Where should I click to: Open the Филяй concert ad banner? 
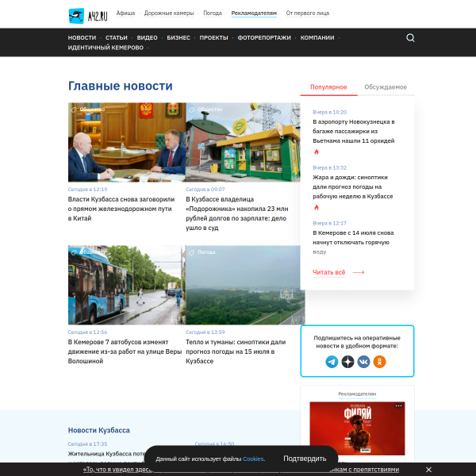(357, 428)
